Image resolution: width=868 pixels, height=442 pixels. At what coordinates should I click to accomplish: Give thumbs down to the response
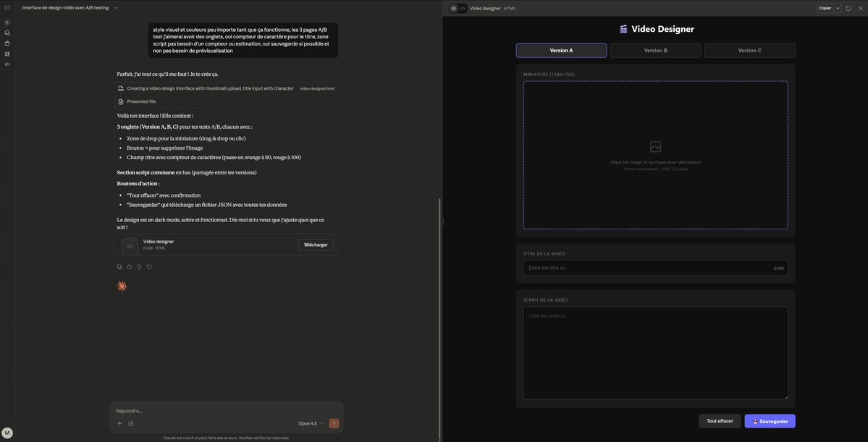click(139, 267)
